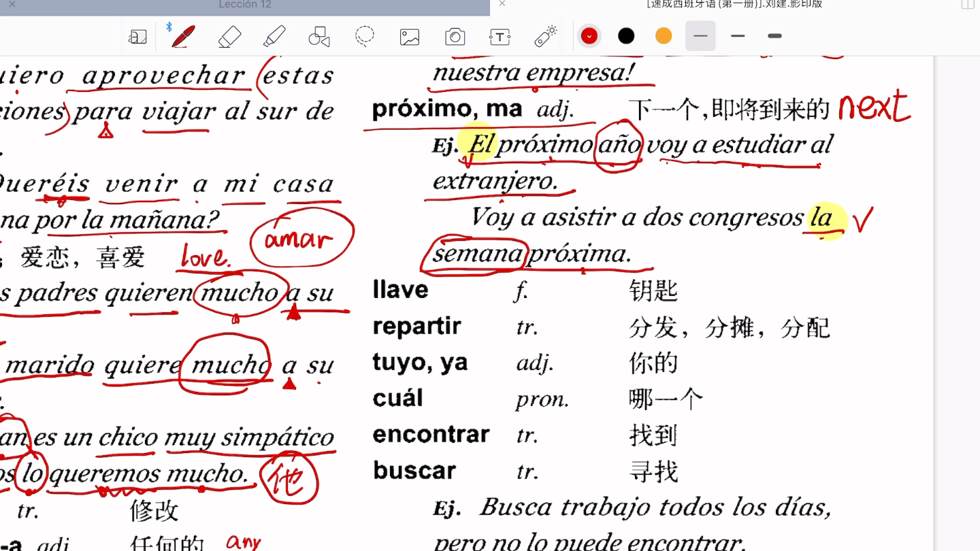
Task: Click the Chinese text '爱恋，喜爱'
Action: [x=82, y=257]
